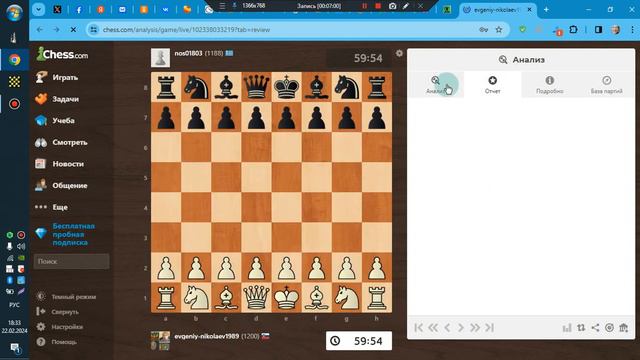Switch to the База партий tab
640x360 pixels.
[x=607, y=85]
